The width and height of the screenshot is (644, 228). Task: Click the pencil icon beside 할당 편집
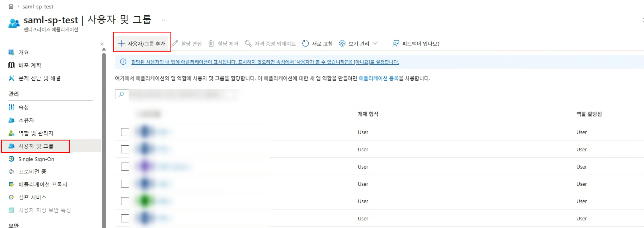[x=175, y=43]
